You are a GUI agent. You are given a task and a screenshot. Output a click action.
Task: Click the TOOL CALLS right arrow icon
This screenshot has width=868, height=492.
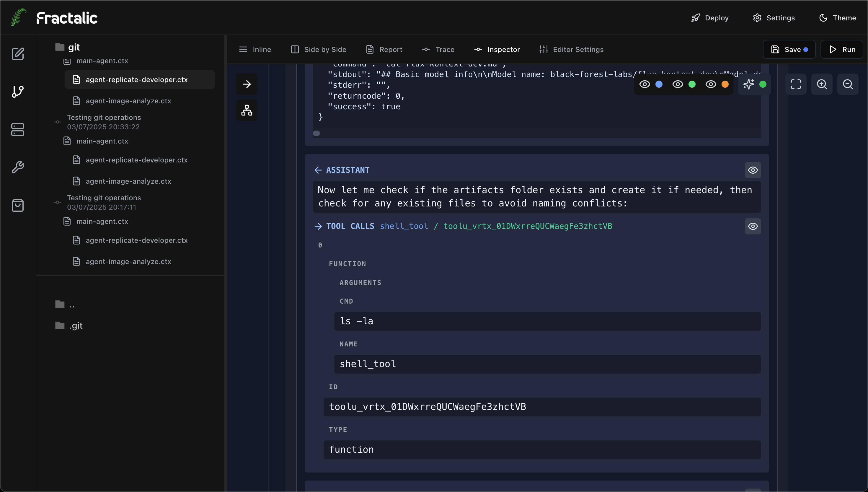point(318,226)
